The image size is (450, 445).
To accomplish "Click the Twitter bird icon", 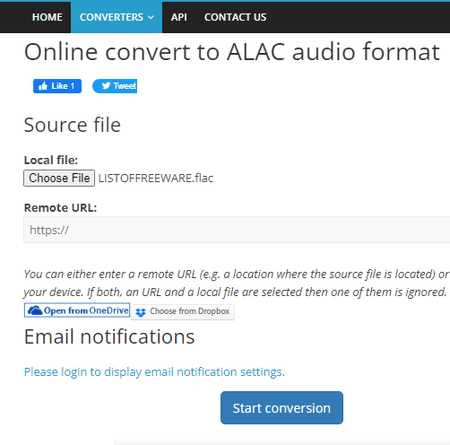I will click(106, 86).
